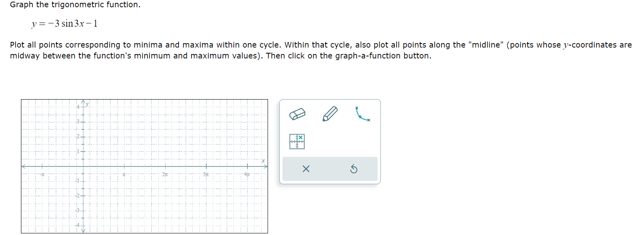Click the tick mark at y equals 3
The height and width of the screenshot is (235, 644).
point(83,121)
